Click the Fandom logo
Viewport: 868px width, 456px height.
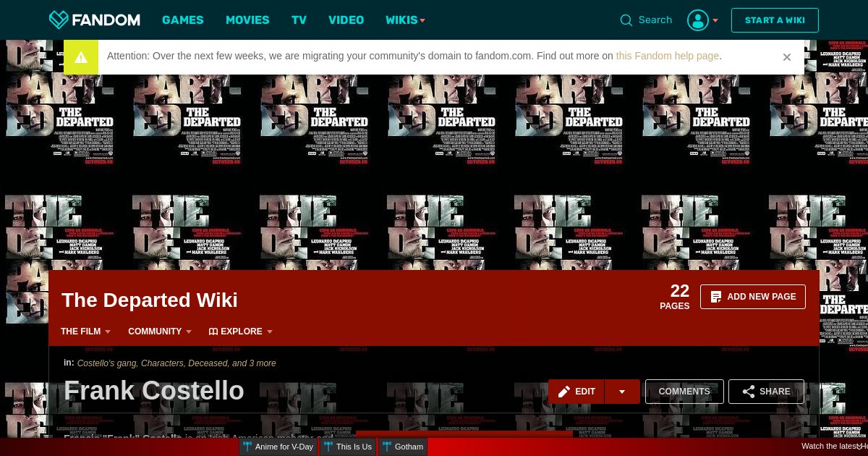click(x=95, y=20)
